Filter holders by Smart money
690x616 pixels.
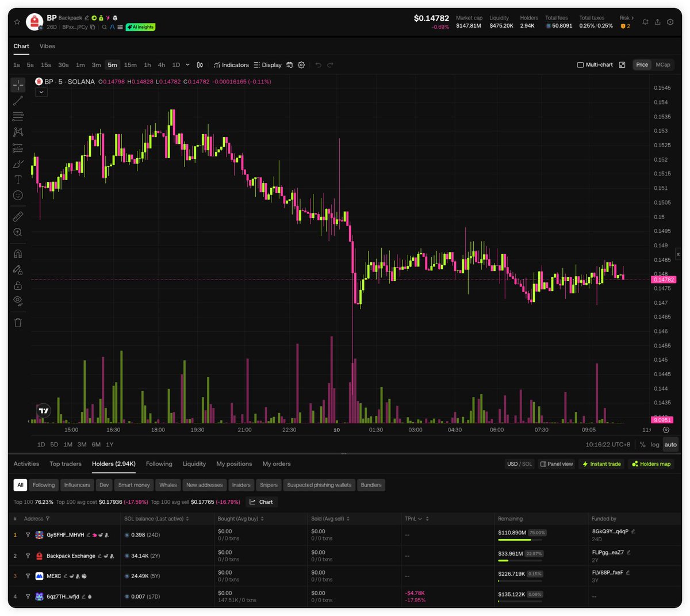click(x=134, y=485)
